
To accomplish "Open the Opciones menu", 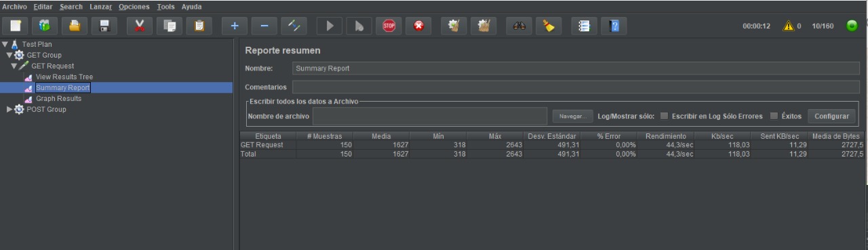I will coord(135,6).
